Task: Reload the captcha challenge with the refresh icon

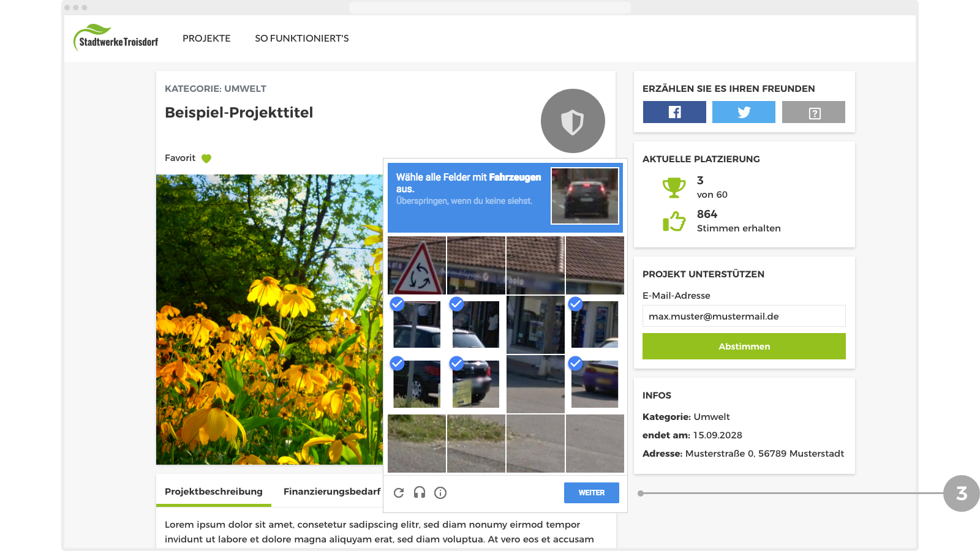Action: [399, 493]
